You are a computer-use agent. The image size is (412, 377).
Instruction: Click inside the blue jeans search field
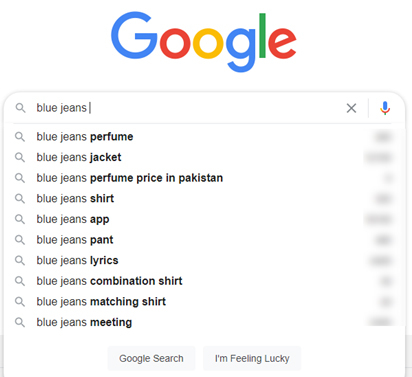187,108
